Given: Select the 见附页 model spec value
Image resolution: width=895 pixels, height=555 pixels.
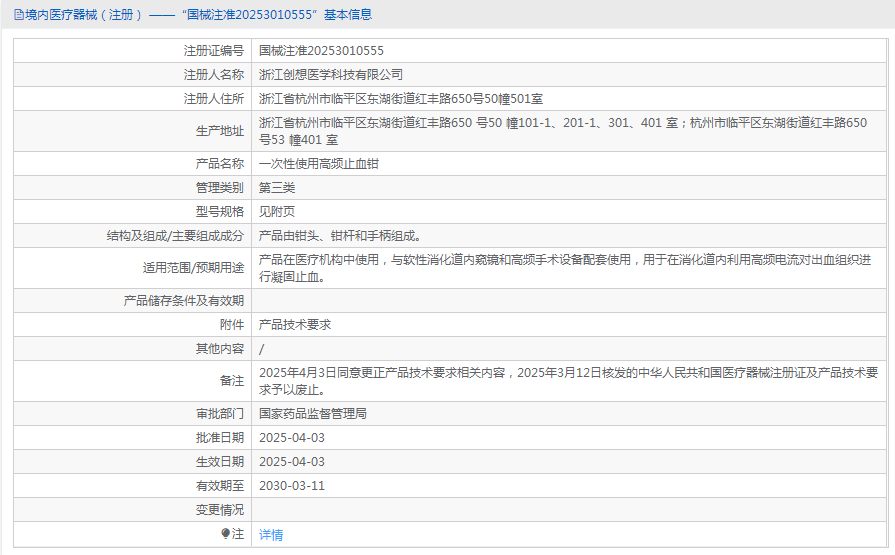Looking at the screenshot, I should pos(277,212).
